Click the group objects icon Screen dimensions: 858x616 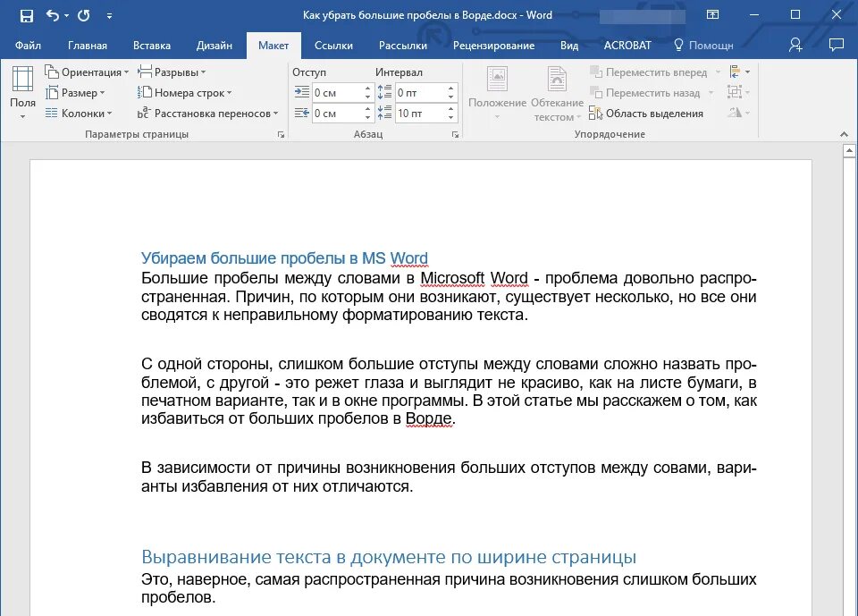[x=738, y=92]
